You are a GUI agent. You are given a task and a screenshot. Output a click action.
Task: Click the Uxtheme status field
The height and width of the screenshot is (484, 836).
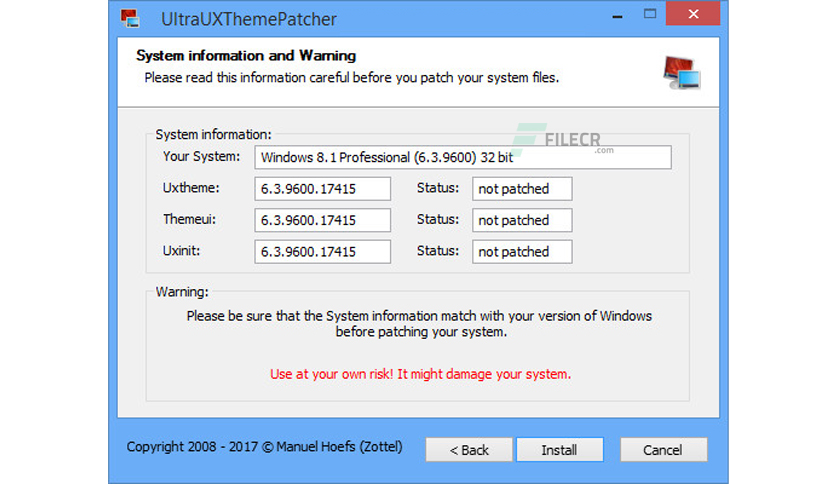[x=522, y=189]
